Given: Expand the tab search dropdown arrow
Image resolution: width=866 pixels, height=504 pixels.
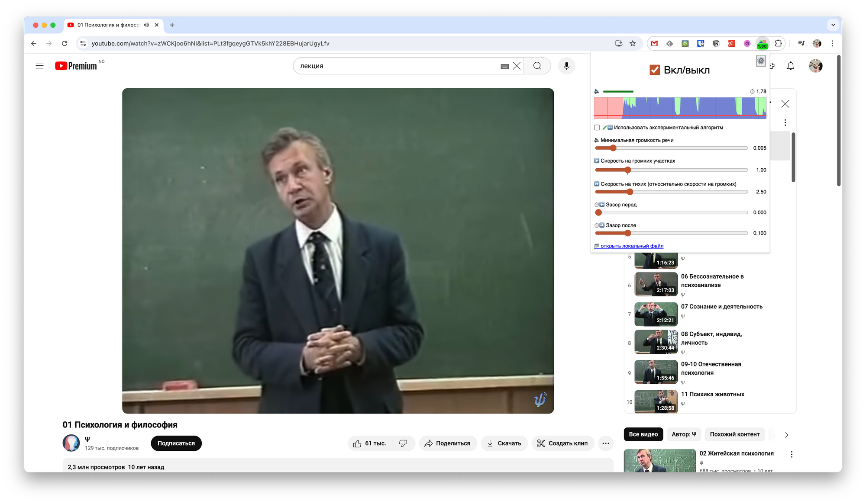Looking at the screenshot, I should pos(833,25).
